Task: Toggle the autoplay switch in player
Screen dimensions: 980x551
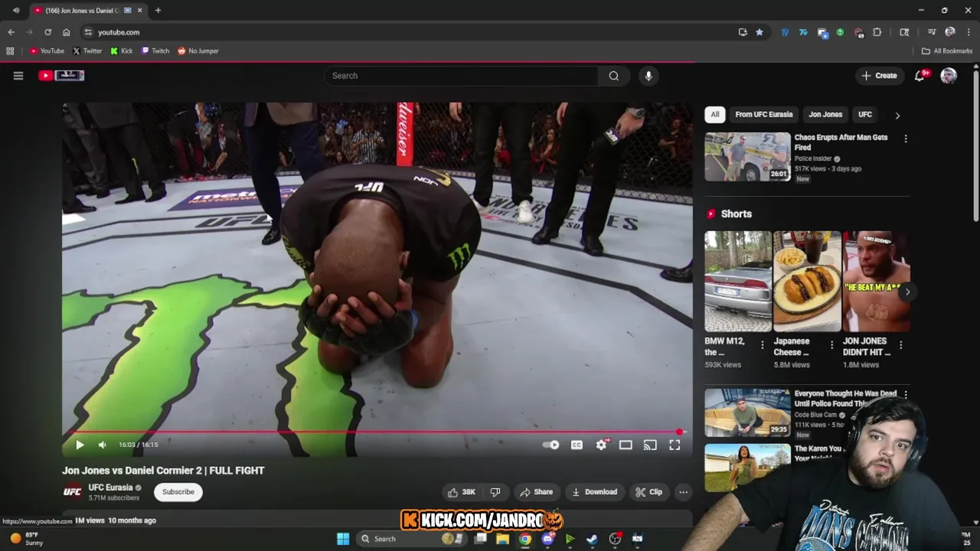Action: click(550, 445)
